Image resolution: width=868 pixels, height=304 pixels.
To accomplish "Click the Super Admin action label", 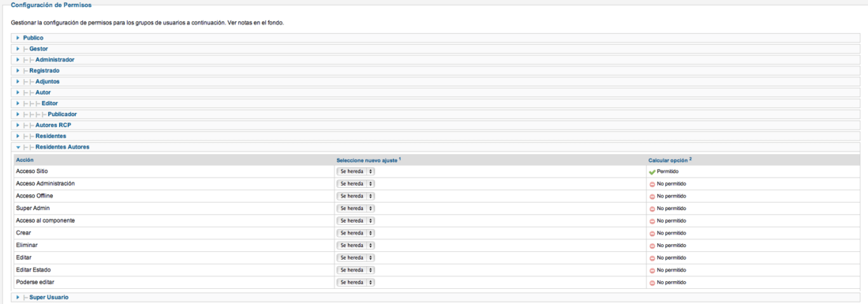I will point(32,208).
